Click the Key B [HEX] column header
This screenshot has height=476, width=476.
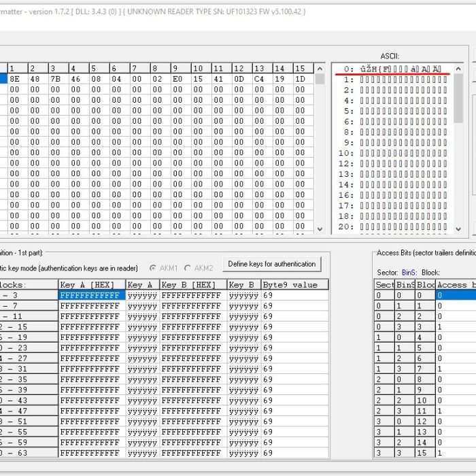[193, 285]
